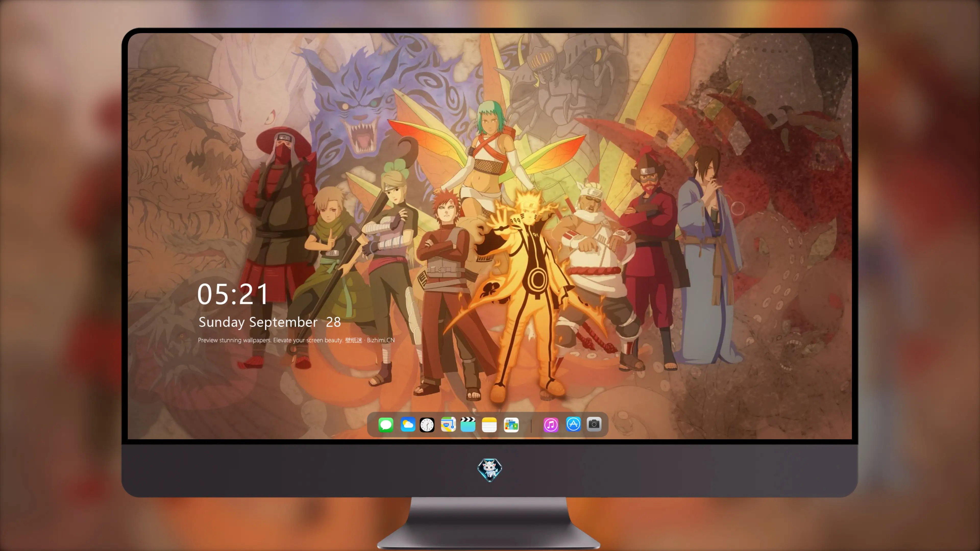980x551 pixels.
Task: Click the 05:21 clock display
Action: click(x=233, y=294)
